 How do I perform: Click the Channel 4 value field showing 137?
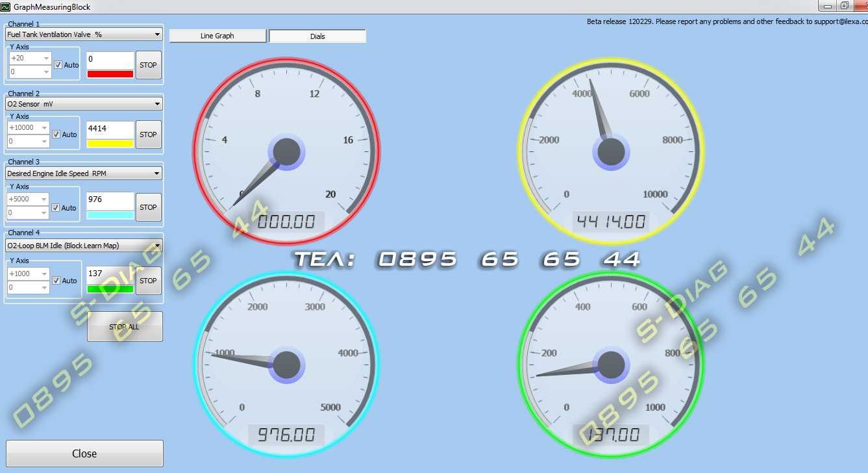tap(110, 275)
